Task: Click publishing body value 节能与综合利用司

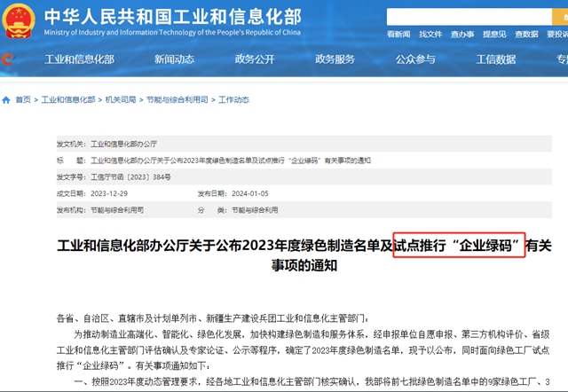Action: [x=117, y=210]
